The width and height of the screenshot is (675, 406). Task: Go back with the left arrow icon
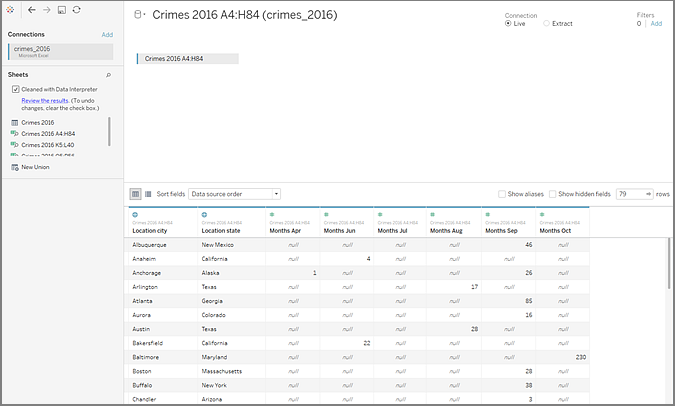pyautogui.click(x=31, y=9)
